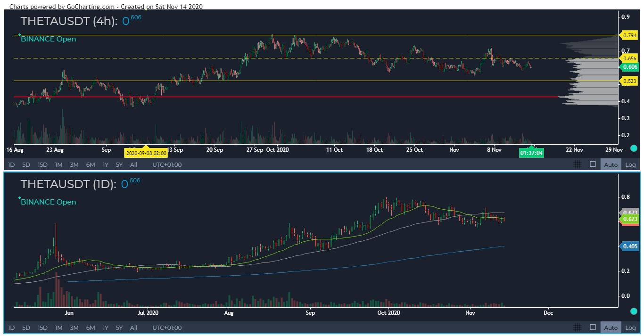Select 5D range on the 1D chart
The width and height of the screenshot is (644, 336).
coord(26,328)
